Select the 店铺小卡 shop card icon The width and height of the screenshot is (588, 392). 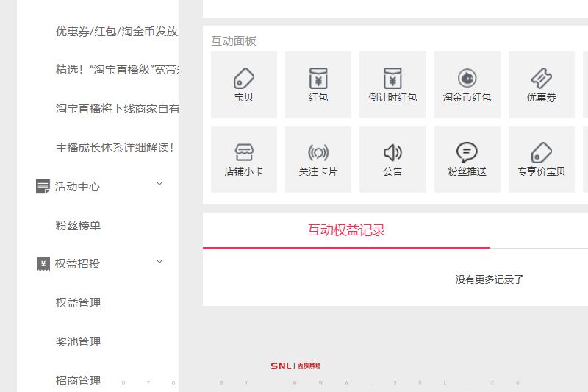click(244, 153)
